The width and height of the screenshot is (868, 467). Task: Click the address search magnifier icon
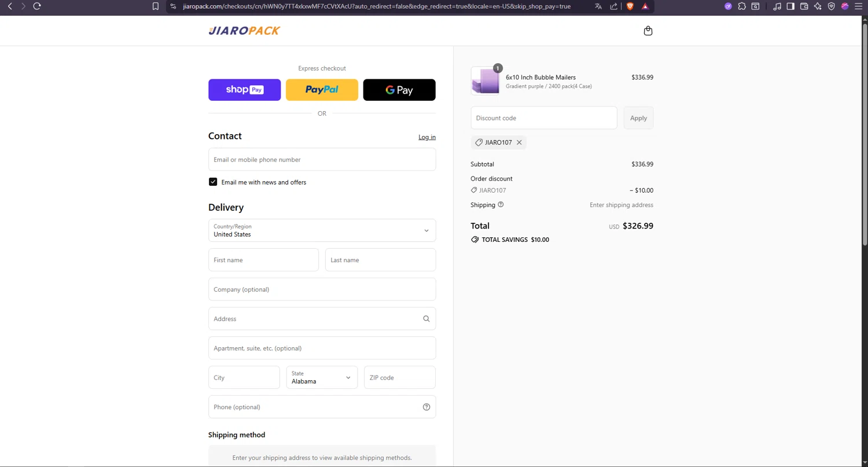[426, 319]
